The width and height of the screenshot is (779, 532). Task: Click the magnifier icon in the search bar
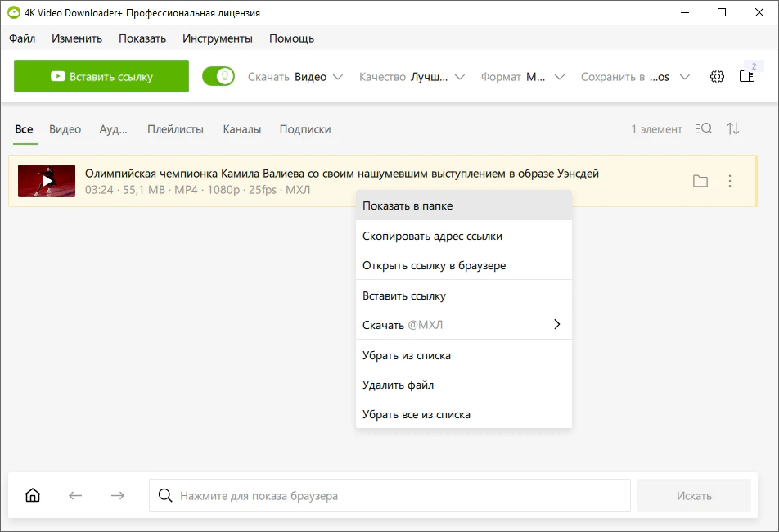click(165, 494)
